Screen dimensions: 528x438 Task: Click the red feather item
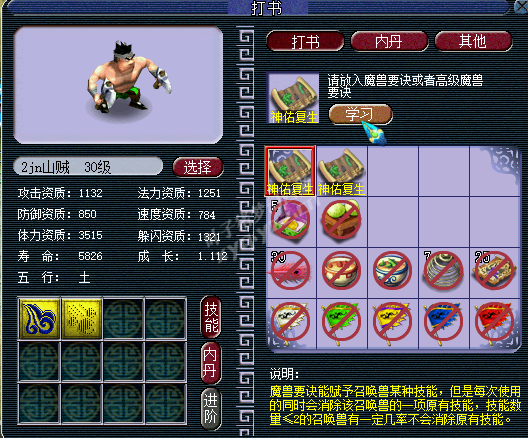(x=291, y=271)
